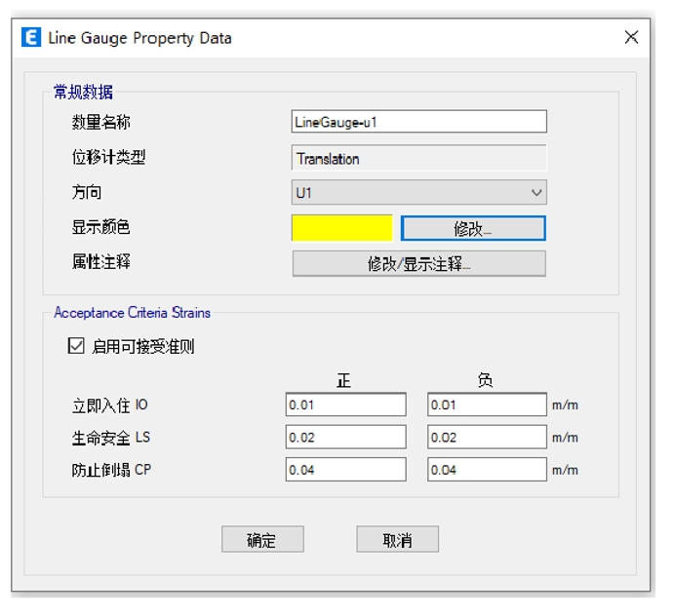Select the IO negative value field
This screenshot has width=675, height=616.
(487, 405)
